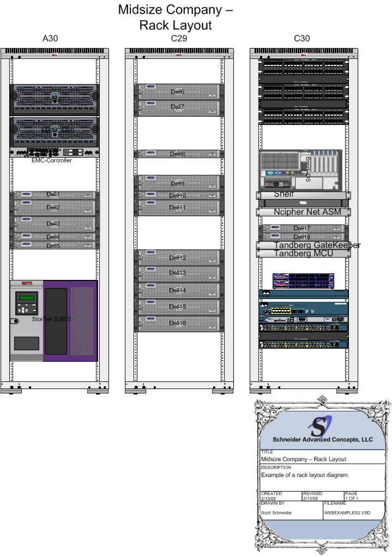
Task: Choose the thin Dell8 server unit
Action: click(179, 154)
